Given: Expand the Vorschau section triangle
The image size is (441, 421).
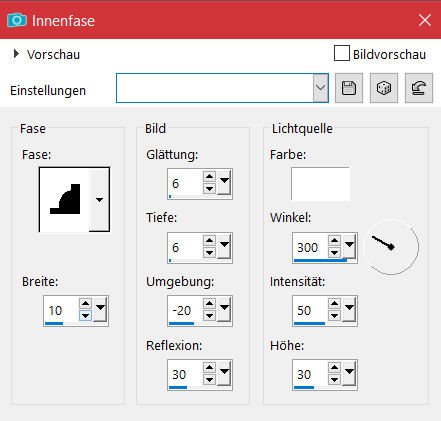Looking at the screenshot, I should tap(16, 54).
